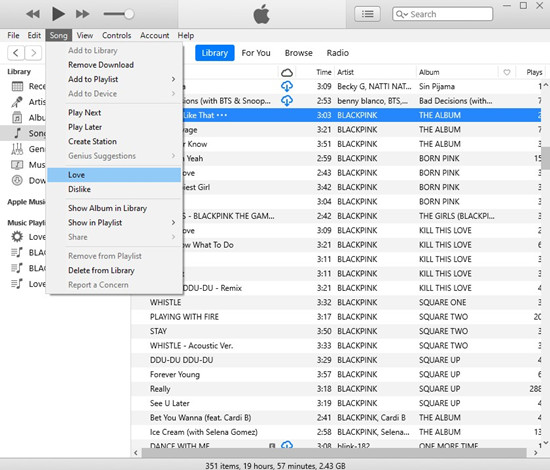Click the forward navigation arrow

(33, 53)
